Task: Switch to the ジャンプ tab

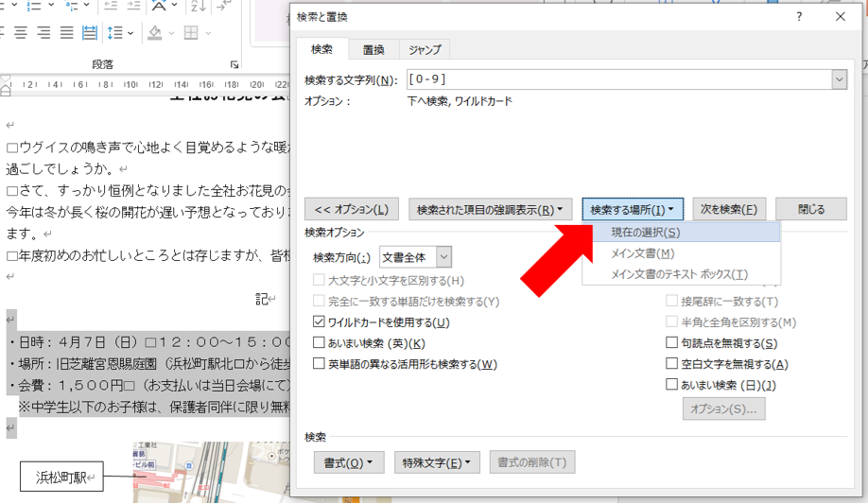Action: coord(425,49)
